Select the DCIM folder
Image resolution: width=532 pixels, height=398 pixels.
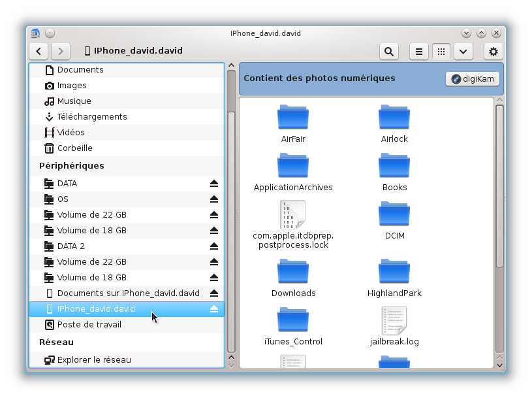(x=394, y=221)
